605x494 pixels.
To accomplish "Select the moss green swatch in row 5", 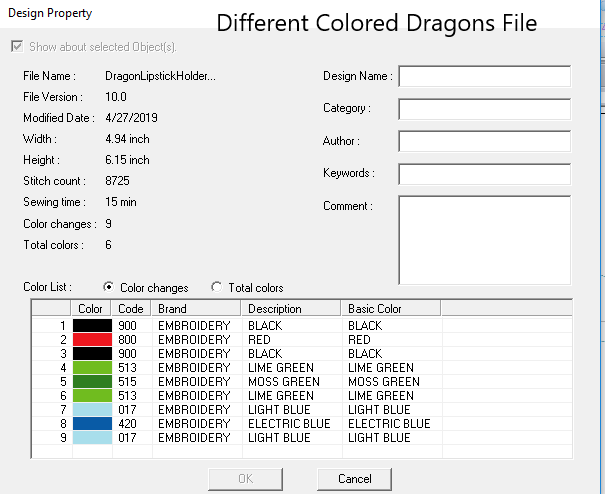I will coord(92,382).
